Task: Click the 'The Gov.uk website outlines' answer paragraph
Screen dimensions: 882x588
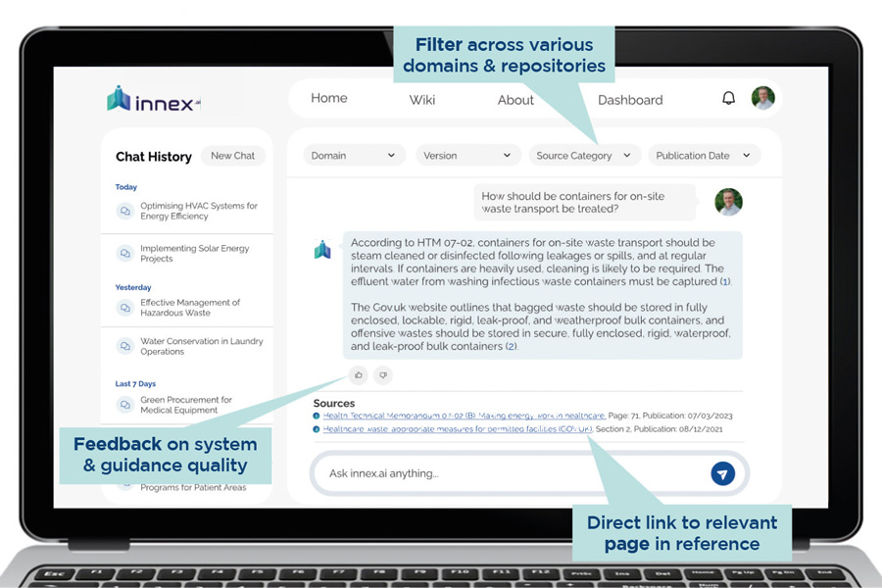Action: pos(541,326)
